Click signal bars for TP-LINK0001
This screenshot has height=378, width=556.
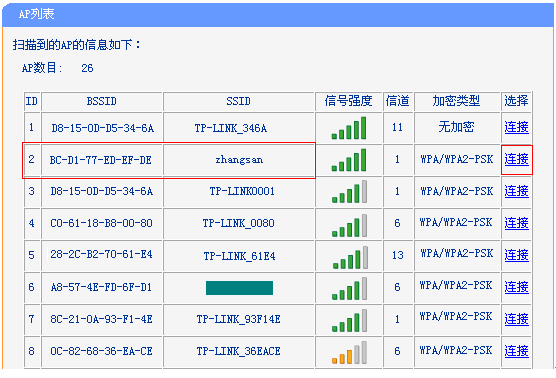pyautogui.click(x=349, y=191)
